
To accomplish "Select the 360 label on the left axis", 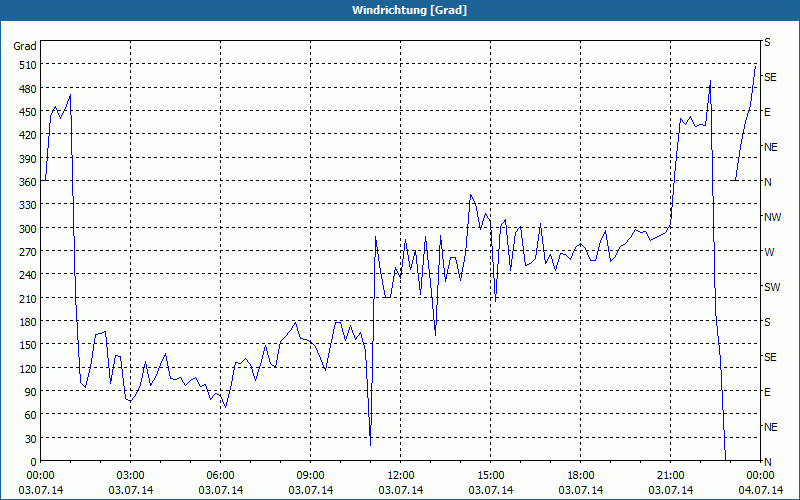I will [x=28, y=182].
